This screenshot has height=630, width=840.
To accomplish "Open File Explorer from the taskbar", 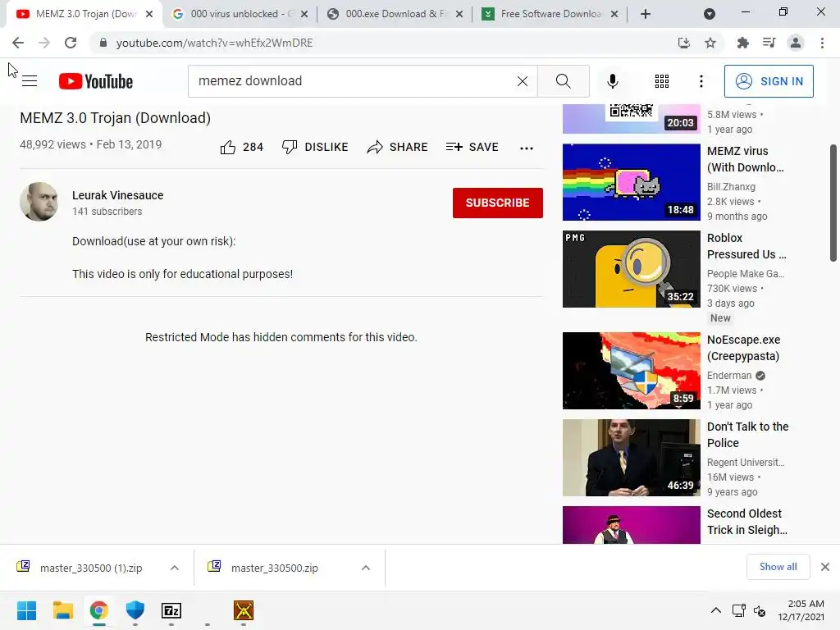I will click(x=62, y=610).
